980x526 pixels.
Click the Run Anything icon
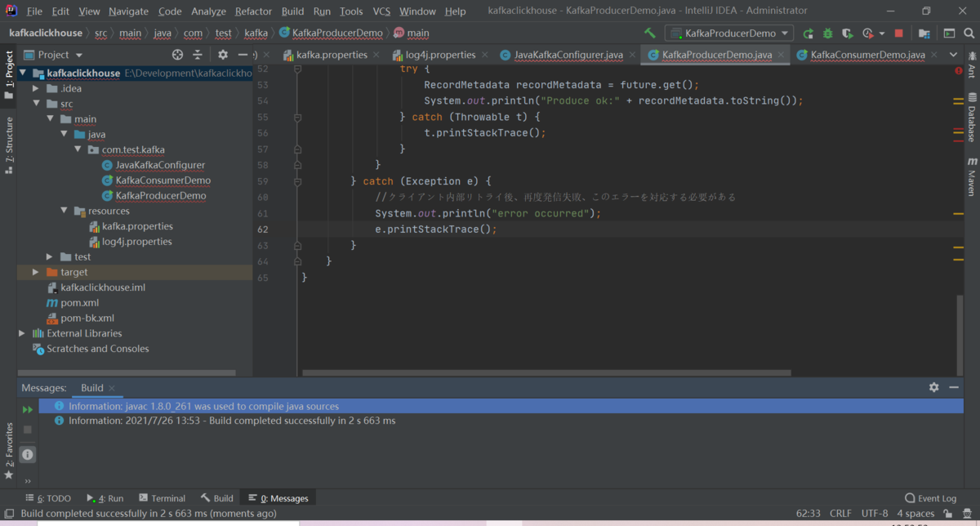coord(949,33)
